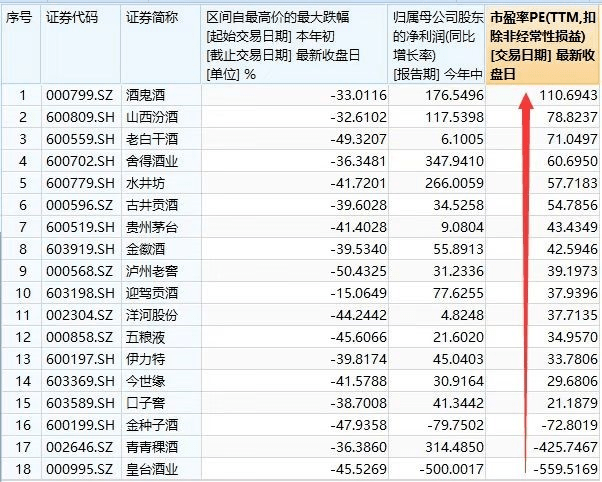Select stock code 000799.SZ
The height and width of the screenshot is (482, 602).
[x=78, y=95]
